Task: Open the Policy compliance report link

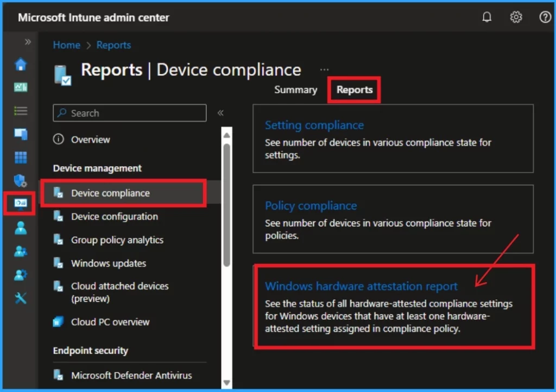Action: click(311, 206)
